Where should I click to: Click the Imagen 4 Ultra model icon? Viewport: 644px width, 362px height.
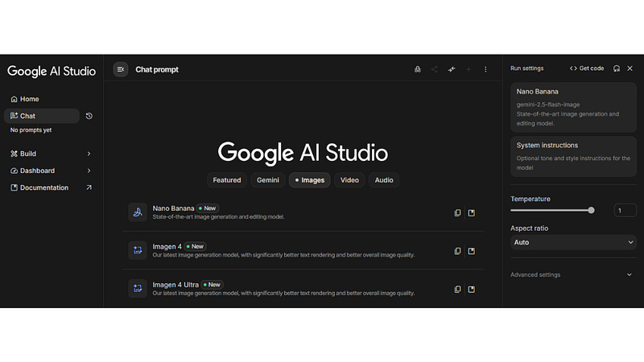(x=138, y=289)
